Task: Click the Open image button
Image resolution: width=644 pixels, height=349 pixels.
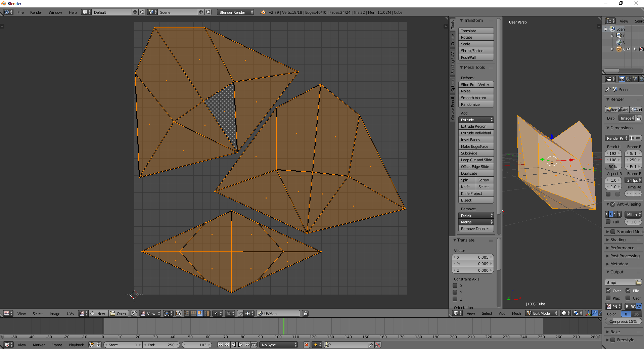Action: pyautogui.click(x=118, y=313)
